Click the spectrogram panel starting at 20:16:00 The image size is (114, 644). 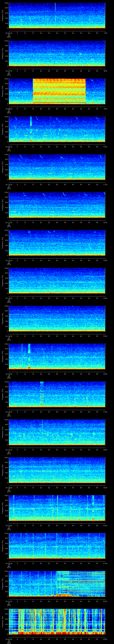tap(57, 394)
